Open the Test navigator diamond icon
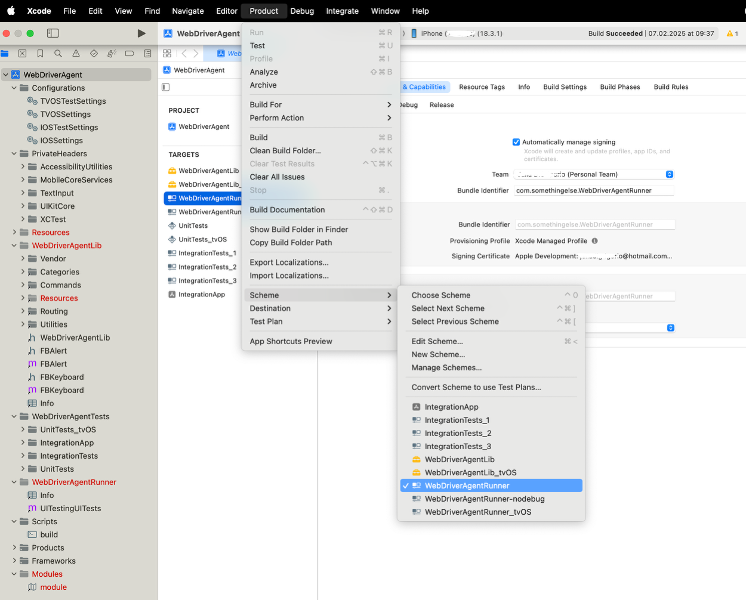Viewport: 746px width, 600px height. [x=94, y=53]
